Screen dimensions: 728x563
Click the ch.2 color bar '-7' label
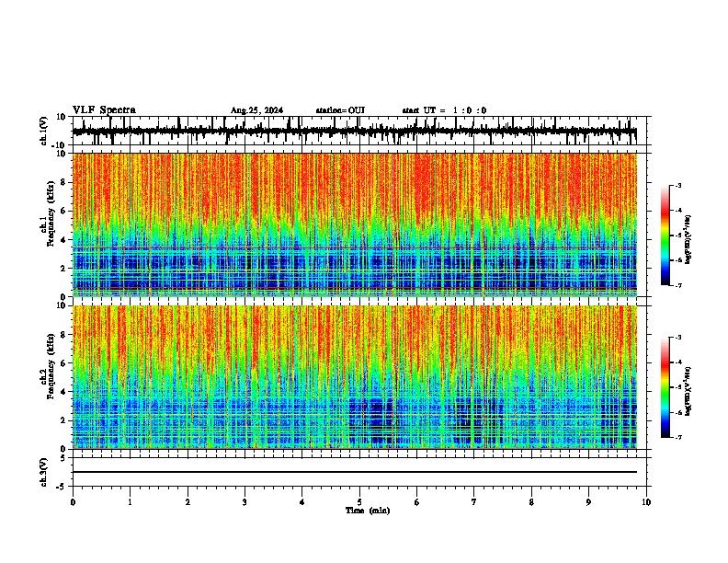(678, 438)
